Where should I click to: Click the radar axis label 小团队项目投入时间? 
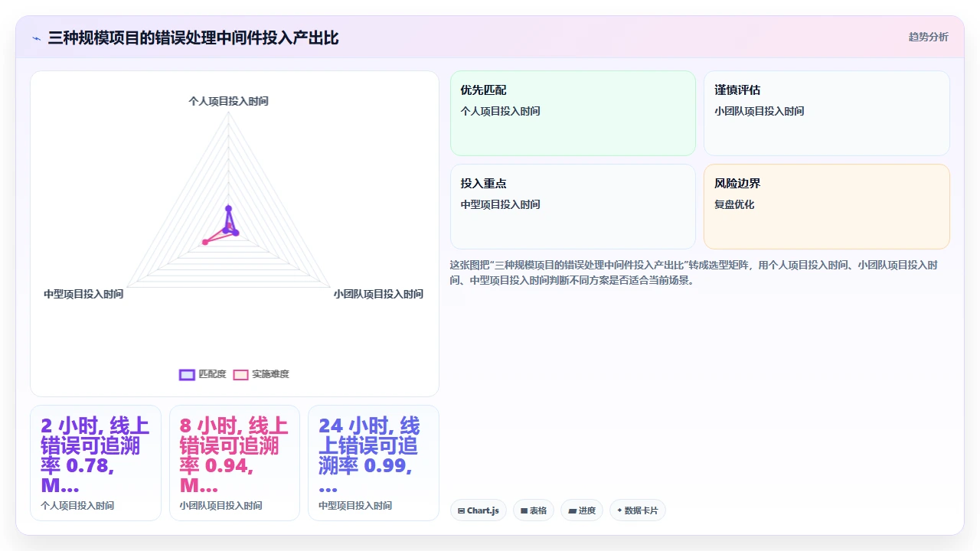tap(378, 294)
